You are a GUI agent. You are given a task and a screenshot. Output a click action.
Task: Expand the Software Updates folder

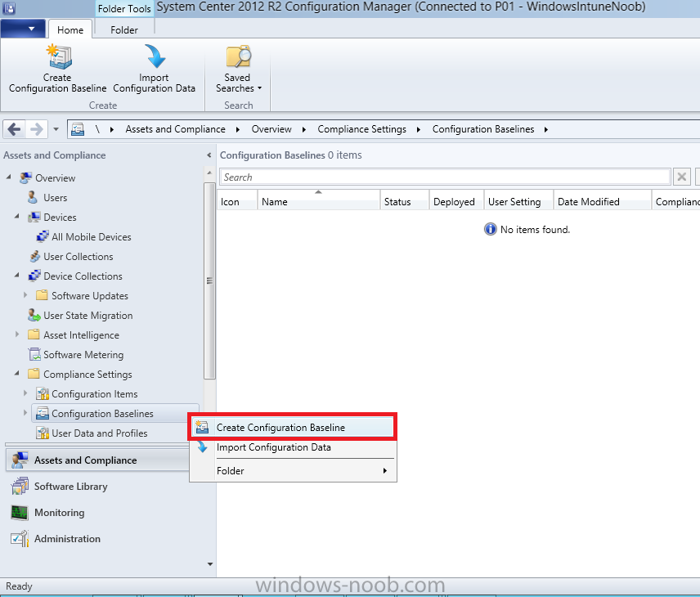(25, 295)
